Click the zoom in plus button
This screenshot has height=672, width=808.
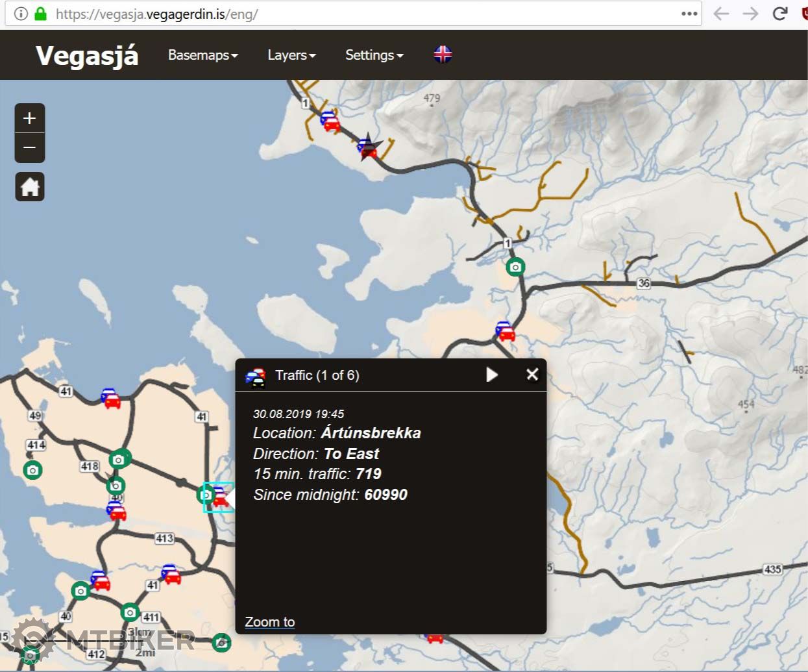(x=30, y=118)
